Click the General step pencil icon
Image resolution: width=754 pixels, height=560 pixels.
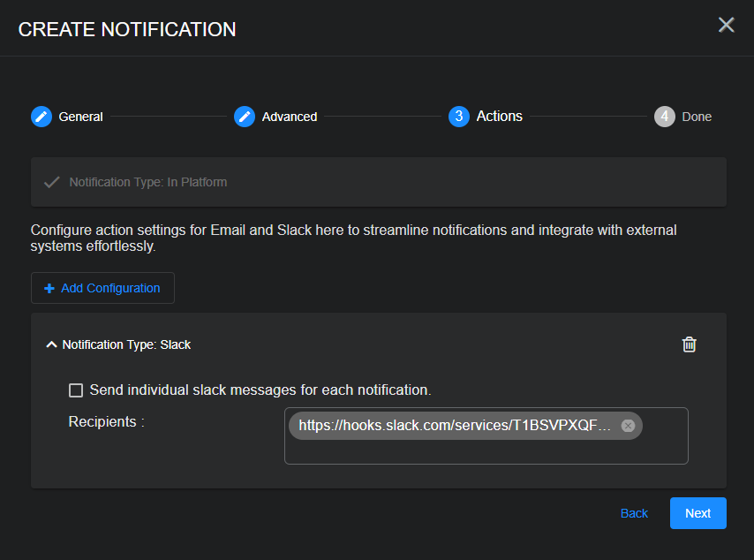point(41,117)
